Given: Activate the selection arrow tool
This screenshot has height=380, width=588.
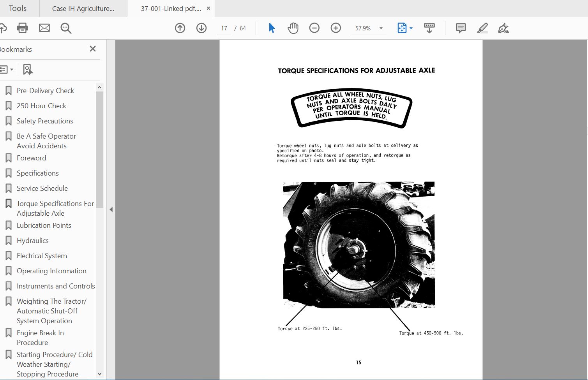Looking at the screenshot, I should [x=272, y=28].
